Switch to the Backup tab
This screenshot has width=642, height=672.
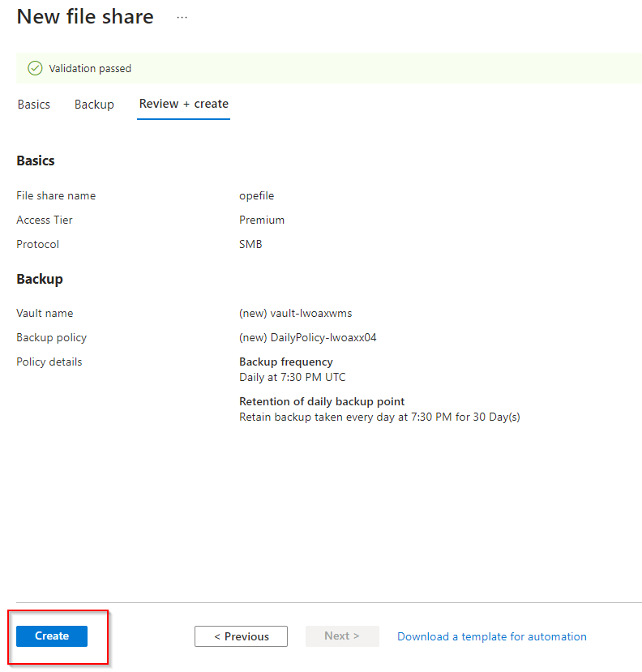(94, 104)
